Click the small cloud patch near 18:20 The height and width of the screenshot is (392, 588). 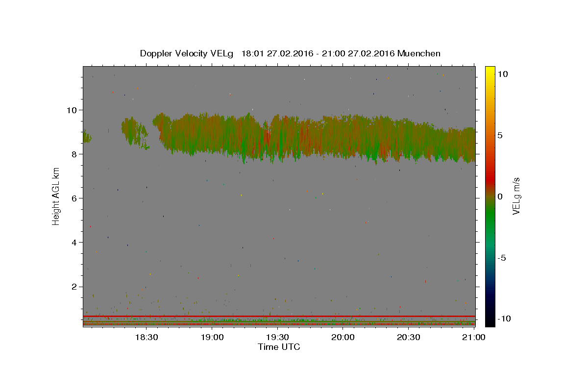pyautogui.click(x=134, y=131)
